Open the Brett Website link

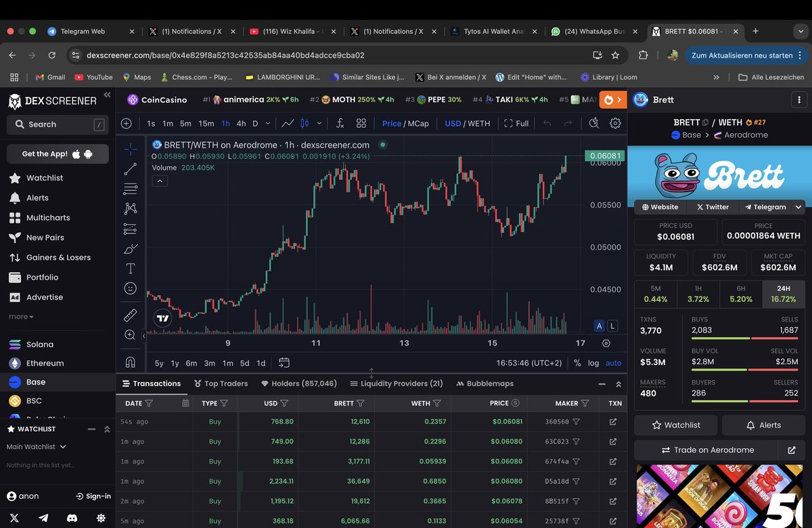click(x=660, y=207)
